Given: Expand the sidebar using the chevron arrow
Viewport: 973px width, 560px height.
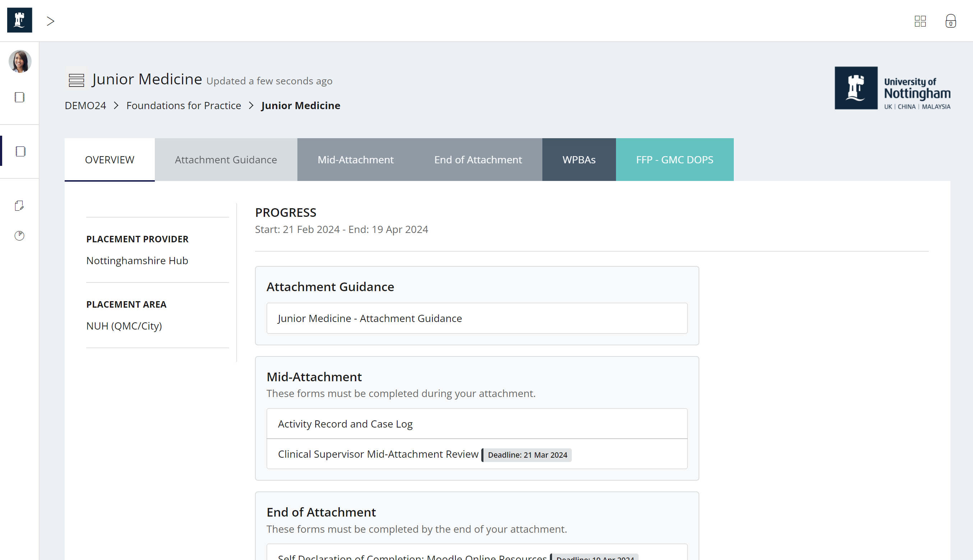Looking at the screenshot, I should (x=50, y=21).
